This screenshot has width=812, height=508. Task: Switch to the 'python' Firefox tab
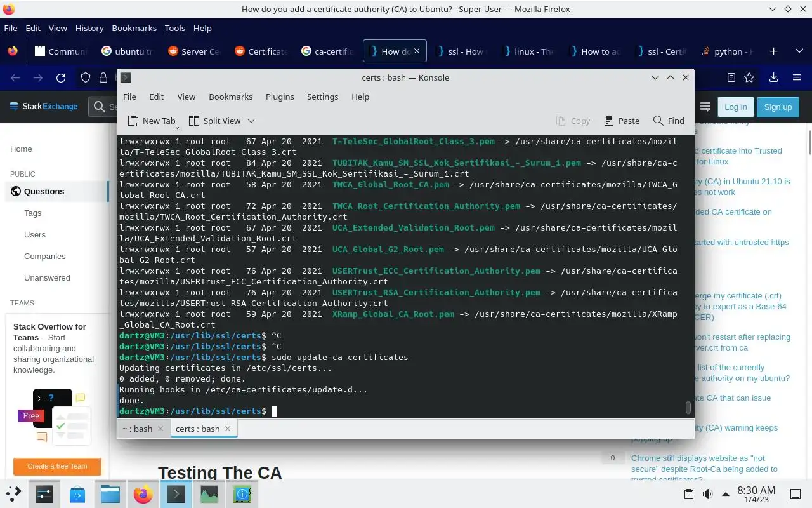727,51
